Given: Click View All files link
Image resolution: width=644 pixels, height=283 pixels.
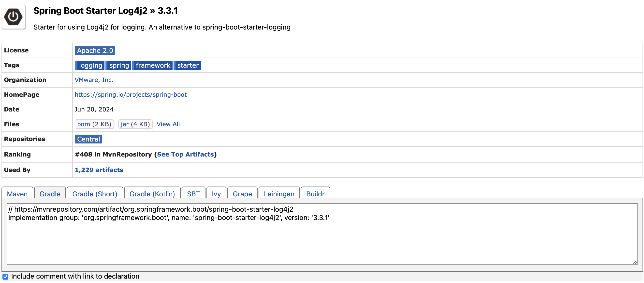Looking at the screenshot, I should tap(168, 124).
